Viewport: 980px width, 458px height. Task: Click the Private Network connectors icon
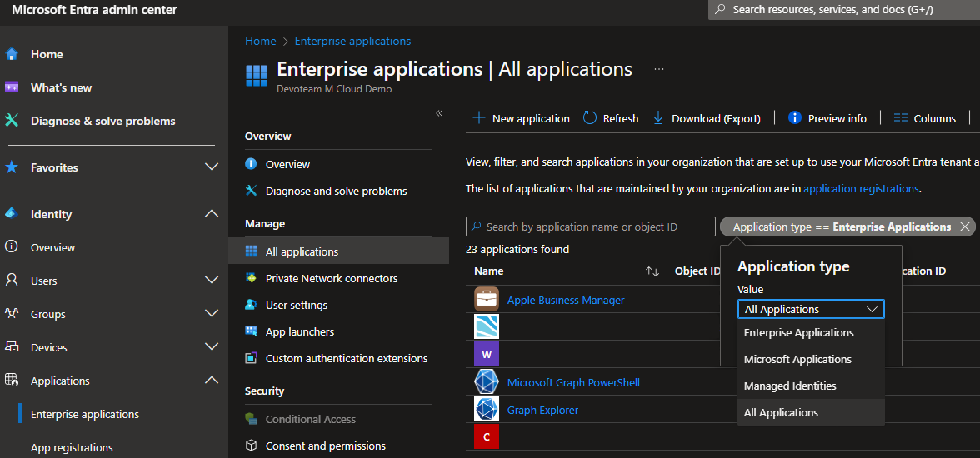(252, 278)
